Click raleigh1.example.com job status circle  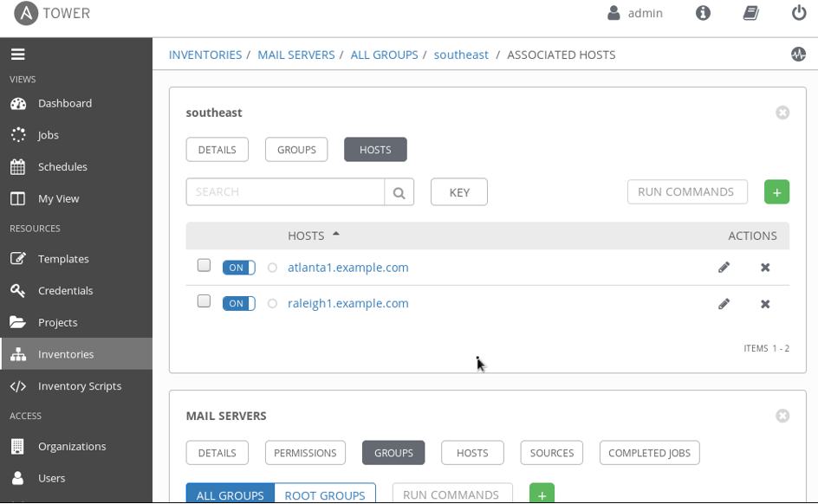(x=272, y=303)
